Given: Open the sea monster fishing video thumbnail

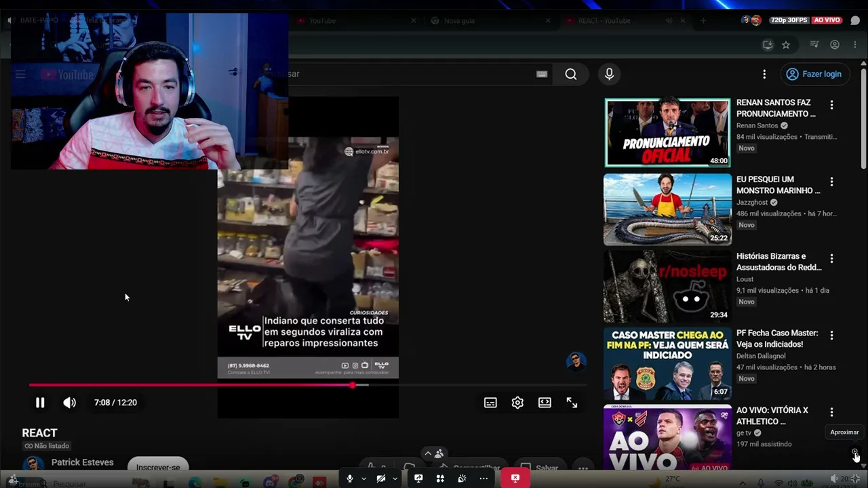Looking at the screenshot, I should [x=668, y=209].
